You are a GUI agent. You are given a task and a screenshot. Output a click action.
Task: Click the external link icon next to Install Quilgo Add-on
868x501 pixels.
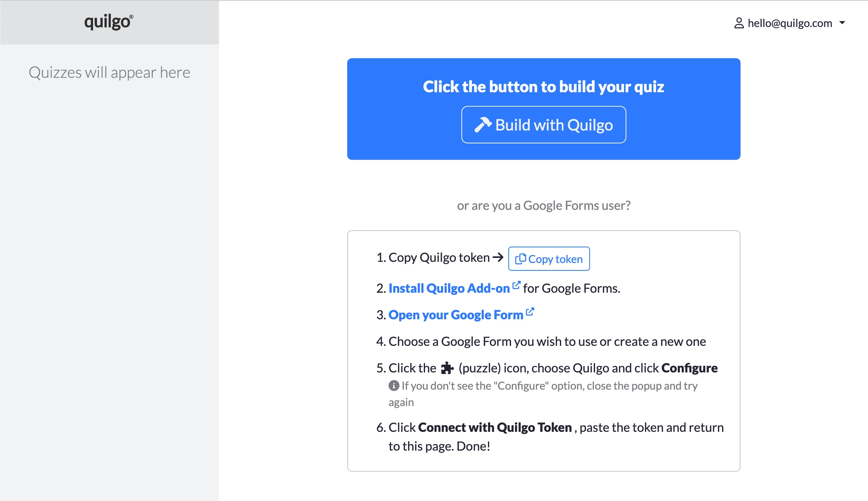(516, 284)
